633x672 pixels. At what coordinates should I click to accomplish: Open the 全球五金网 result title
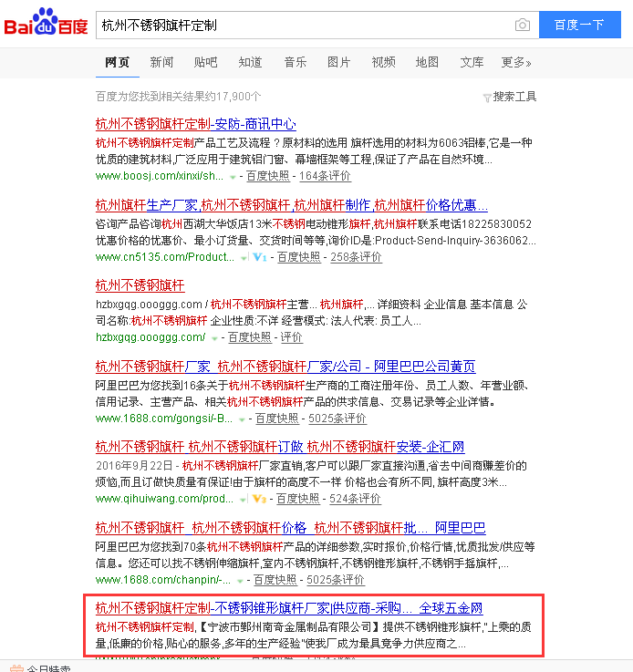coord(289,608)
